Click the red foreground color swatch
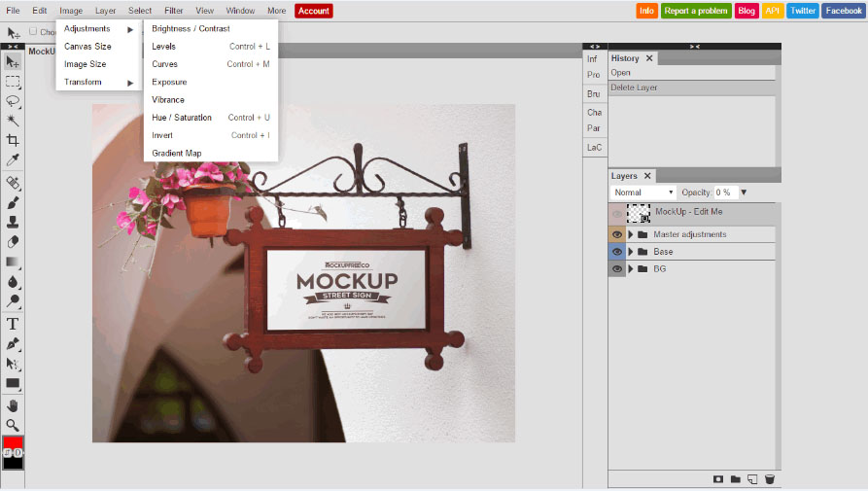868x491 pixels. coord(12,443)
